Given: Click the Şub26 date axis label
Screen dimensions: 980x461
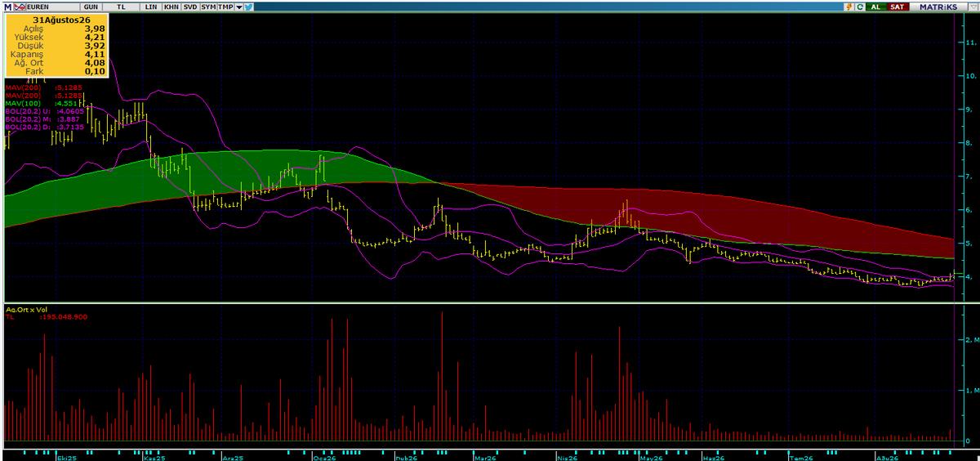Looking at the screenshot, I should point(405,458).
